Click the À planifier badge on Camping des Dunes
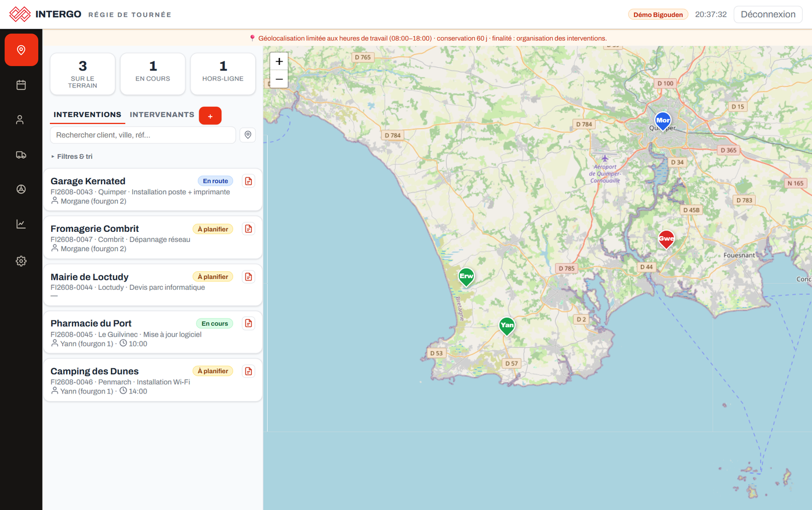The image size is (812, 510). [x=213, y=371]
